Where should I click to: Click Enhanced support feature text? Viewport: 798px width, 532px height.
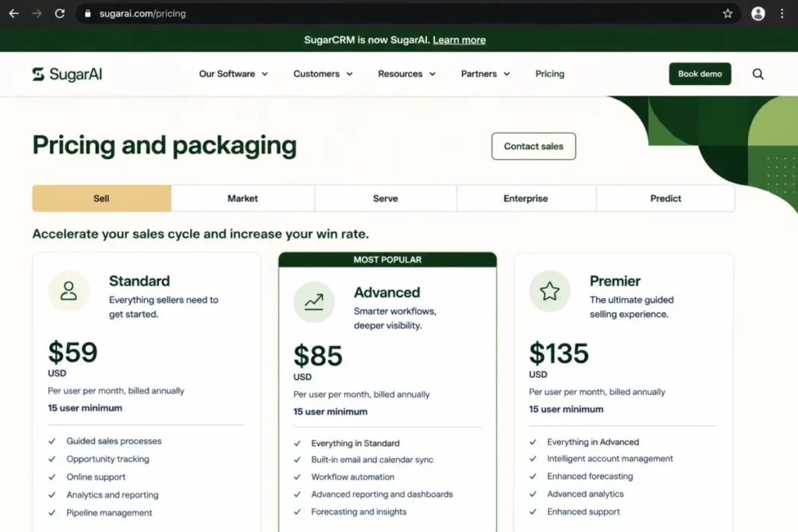point(583,512)
